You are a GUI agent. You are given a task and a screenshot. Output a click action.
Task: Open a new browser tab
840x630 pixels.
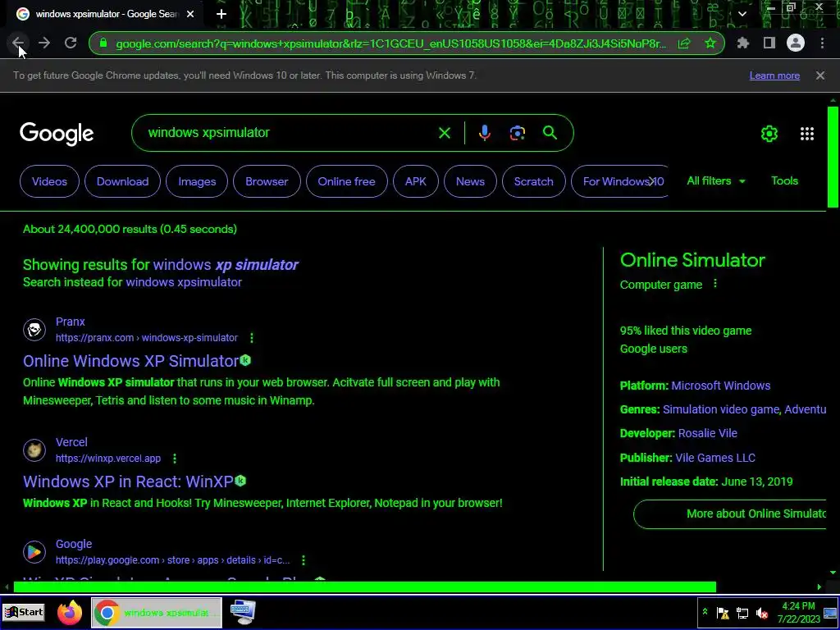221,14
